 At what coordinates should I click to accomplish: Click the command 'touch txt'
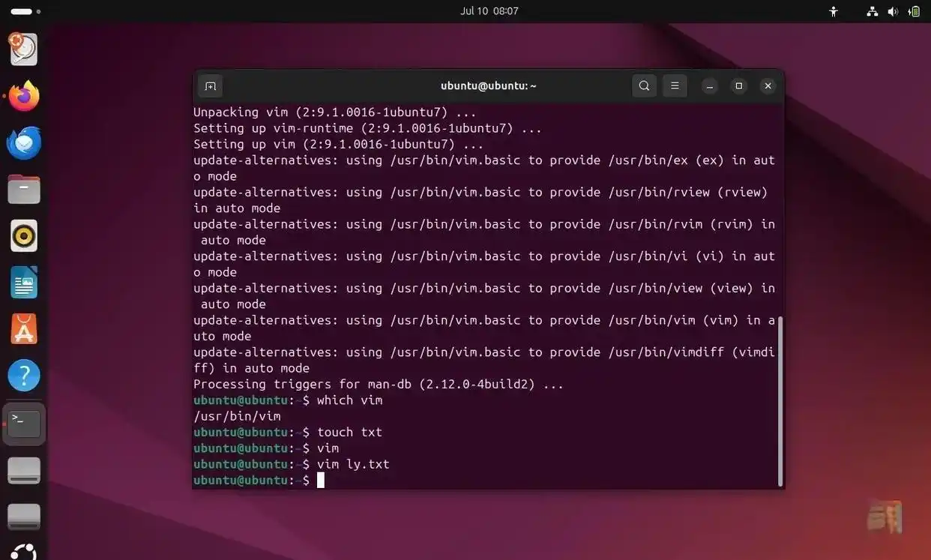(x=349, y=433)
